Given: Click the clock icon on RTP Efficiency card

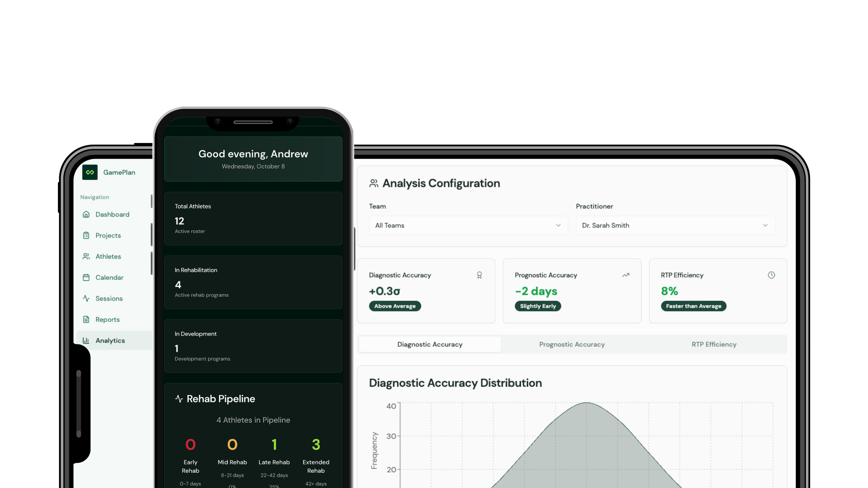Looking at the screenshot, I should [771, 275].
